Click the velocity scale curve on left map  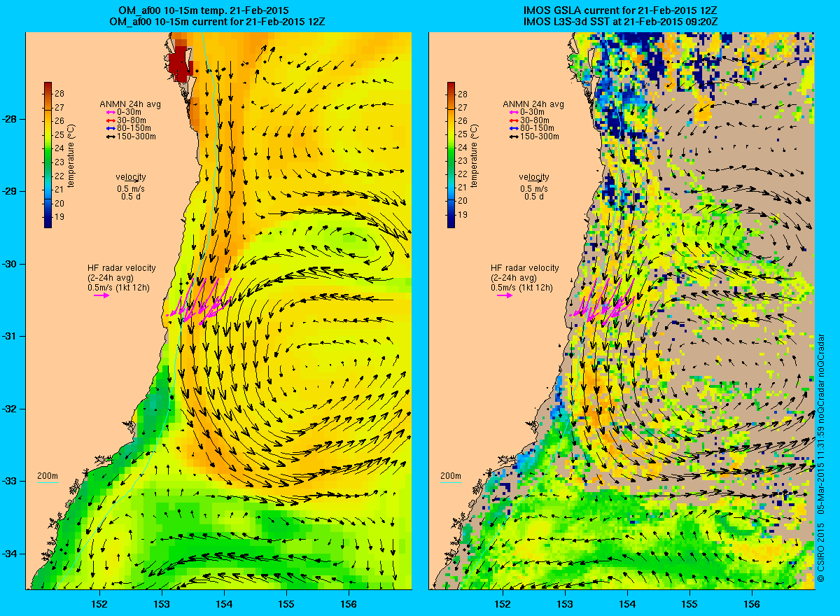132,181
